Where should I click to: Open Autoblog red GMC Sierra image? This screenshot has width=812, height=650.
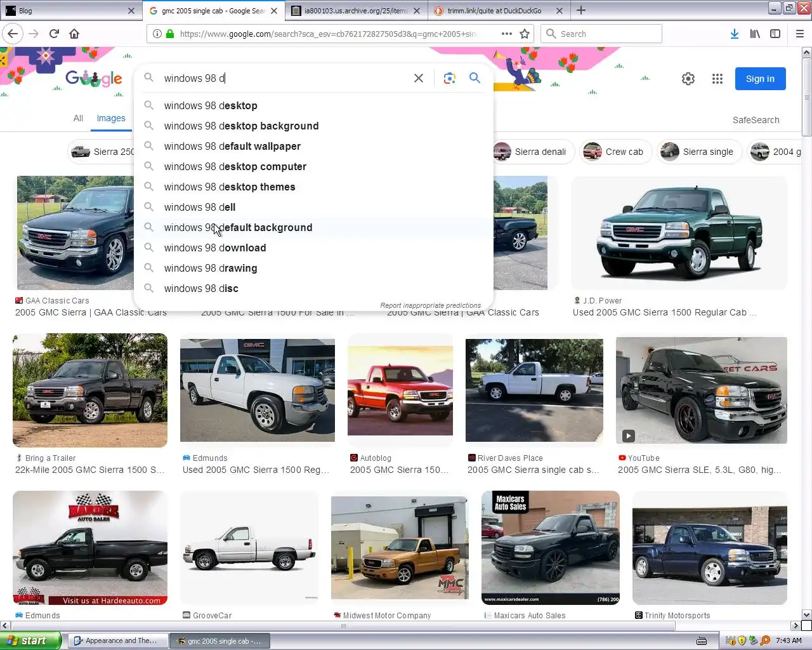[x=400, y=390]
